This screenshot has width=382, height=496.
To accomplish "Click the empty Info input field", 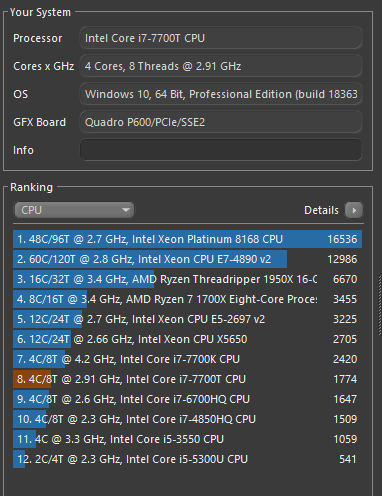I will pyautogui.click(x=221, y=150).
